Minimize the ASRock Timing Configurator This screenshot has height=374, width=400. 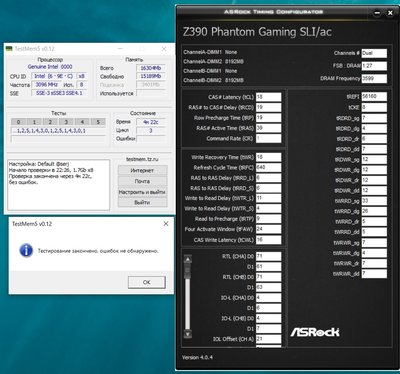click(377, 13)
